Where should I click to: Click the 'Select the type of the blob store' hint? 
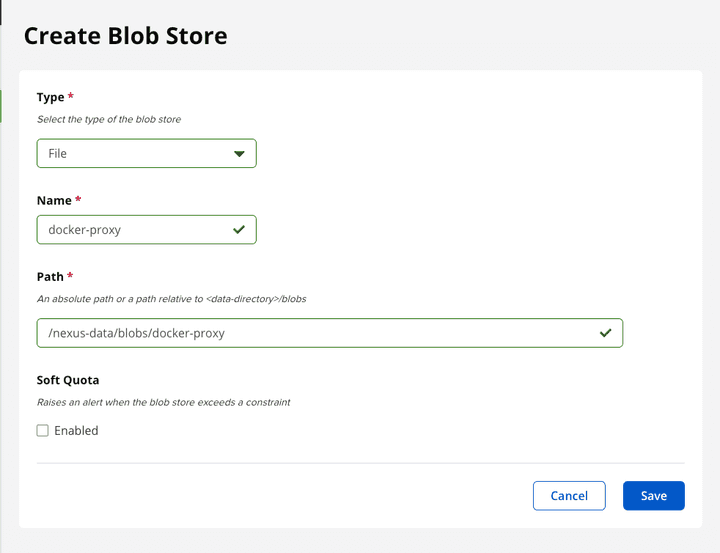click(x=109, y=119)
